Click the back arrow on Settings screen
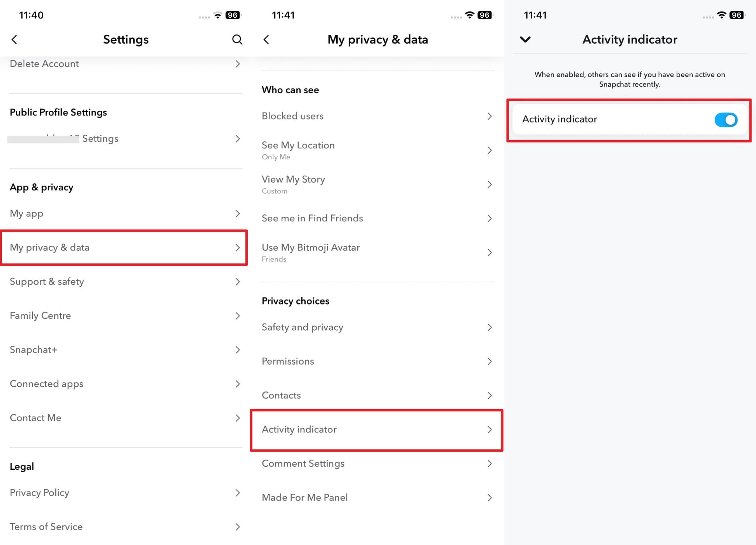This screenshot has height=545, width=756. [15, 39]
